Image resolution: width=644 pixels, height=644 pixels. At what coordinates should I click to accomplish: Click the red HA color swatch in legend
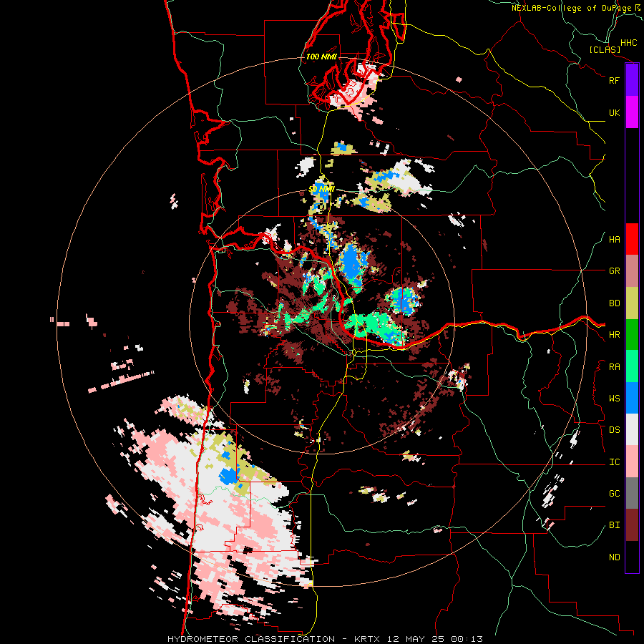point(632,239)
